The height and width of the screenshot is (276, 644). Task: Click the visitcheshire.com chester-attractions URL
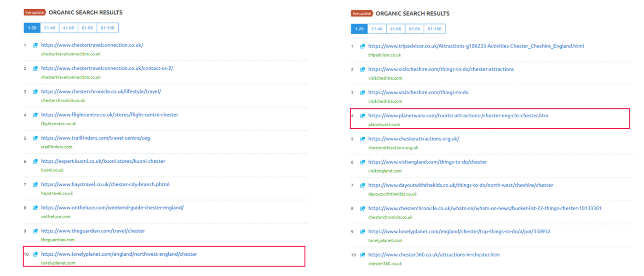point(441,69)
